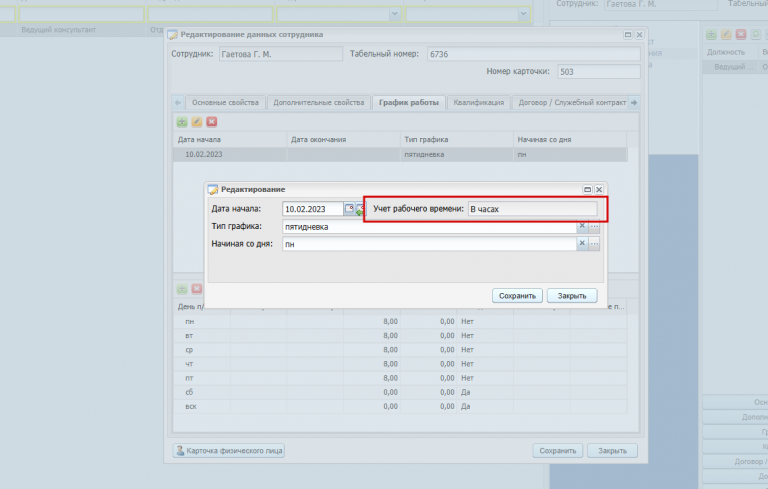Edit the selected work schedule record
768x489 pixels.
196,122
